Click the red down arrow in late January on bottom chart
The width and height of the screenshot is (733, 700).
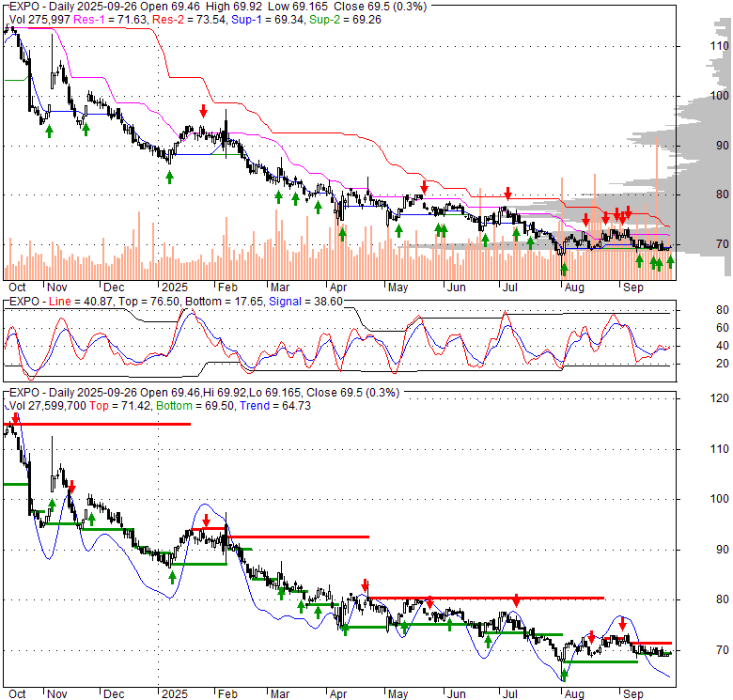coord(206,521)
